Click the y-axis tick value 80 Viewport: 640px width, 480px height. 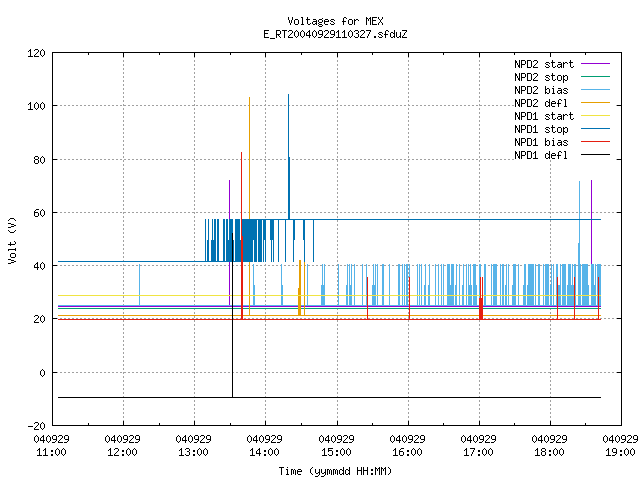(39, 160)
